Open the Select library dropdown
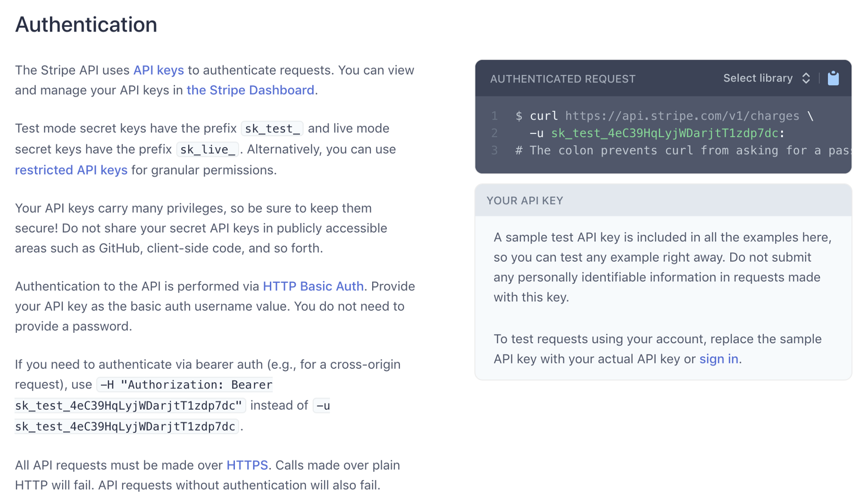The height and width of the screenshot is (504, 867). (x=767, y=78)
